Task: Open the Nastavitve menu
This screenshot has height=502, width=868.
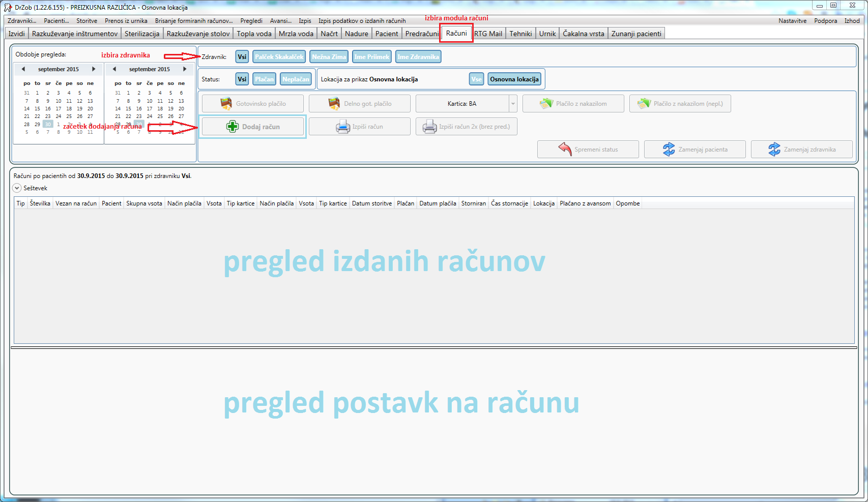Action: tap(792, 21)
